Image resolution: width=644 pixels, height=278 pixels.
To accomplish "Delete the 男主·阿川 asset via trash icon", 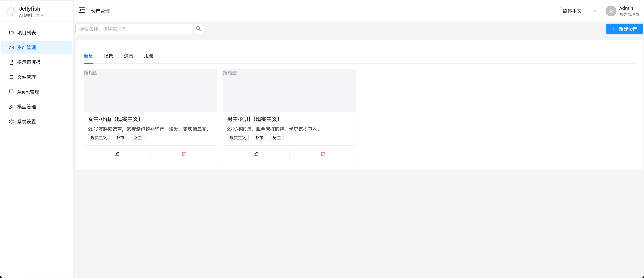I will [x=323, y=153].
